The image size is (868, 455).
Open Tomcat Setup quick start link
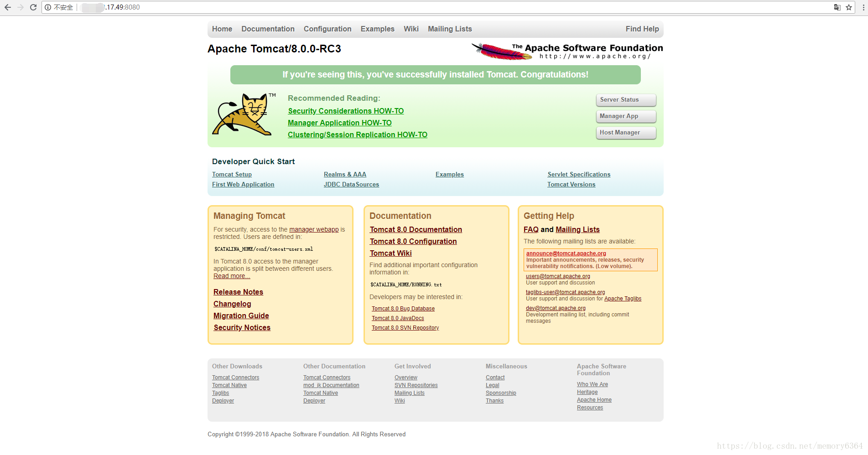click(x=232, y=175)
